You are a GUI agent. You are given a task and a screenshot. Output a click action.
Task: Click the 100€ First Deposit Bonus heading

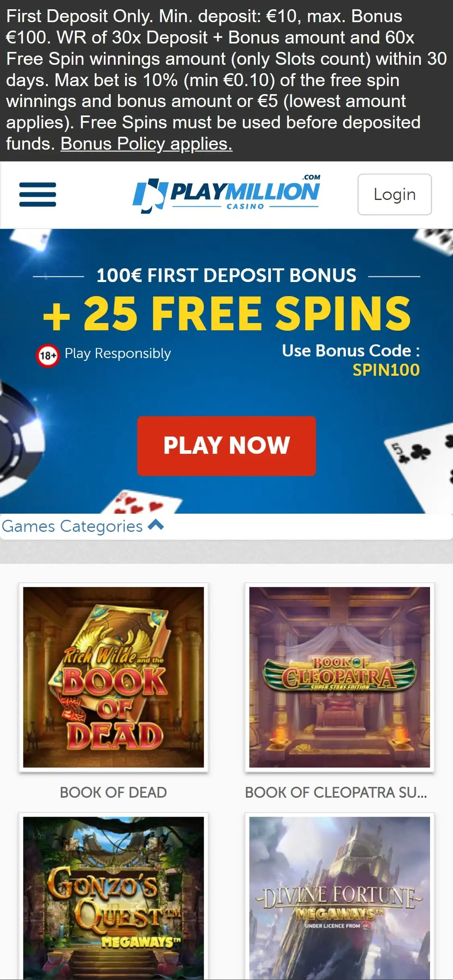tap(226, 276)
